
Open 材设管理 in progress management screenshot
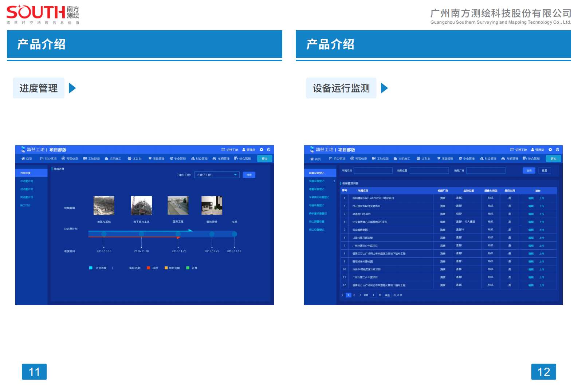coord(199,159)
